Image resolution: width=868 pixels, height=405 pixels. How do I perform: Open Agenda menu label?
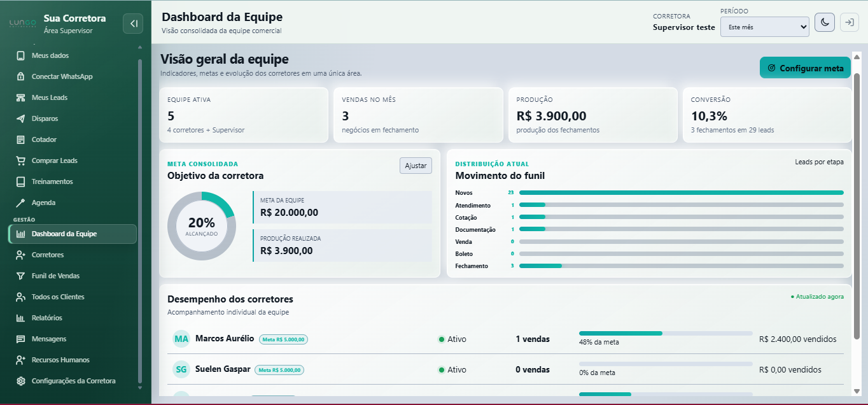point(44,202)
